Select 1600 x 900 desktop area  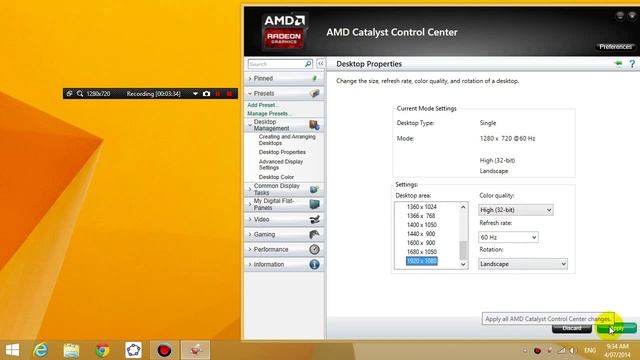click(421, 243)
